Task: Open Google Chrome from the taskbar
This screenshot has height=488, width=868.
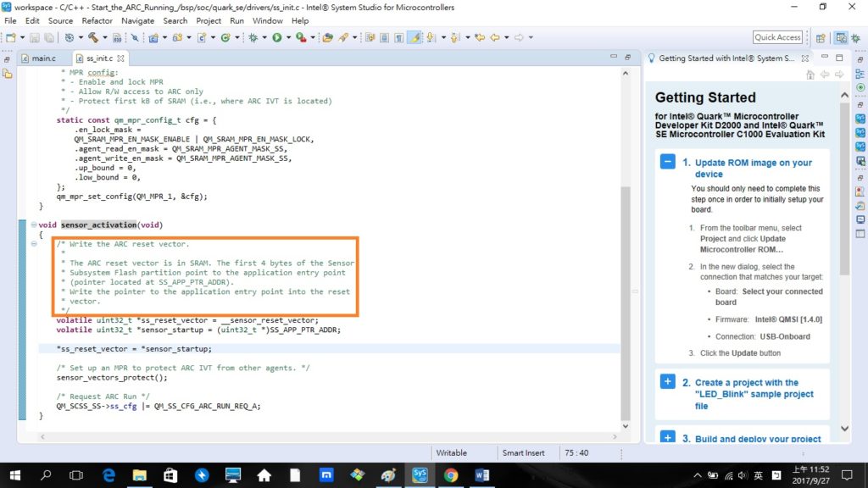Action: [x=451, y=474]
